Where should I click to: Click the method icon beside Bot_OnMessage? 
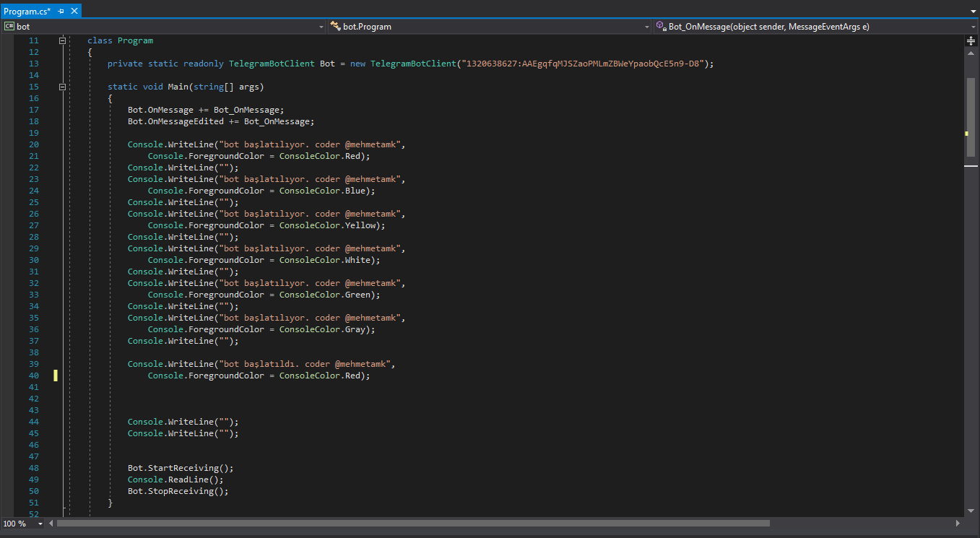660,27
